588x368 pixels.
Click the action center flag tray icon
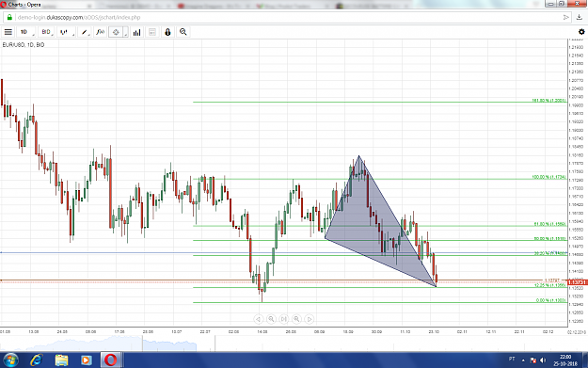[533, 360]
